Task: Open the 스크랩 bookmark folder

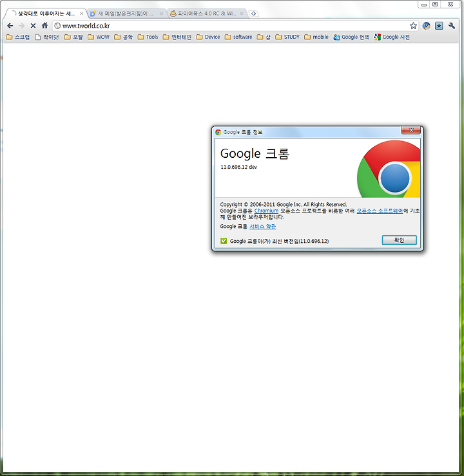Action: (18, 37)
